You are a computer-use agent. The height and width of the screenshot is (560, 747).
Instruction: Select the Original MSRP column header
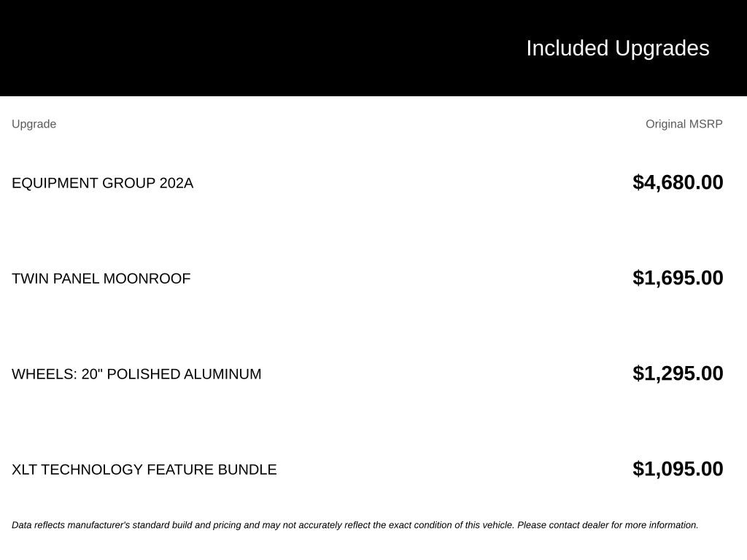point(684,124)
